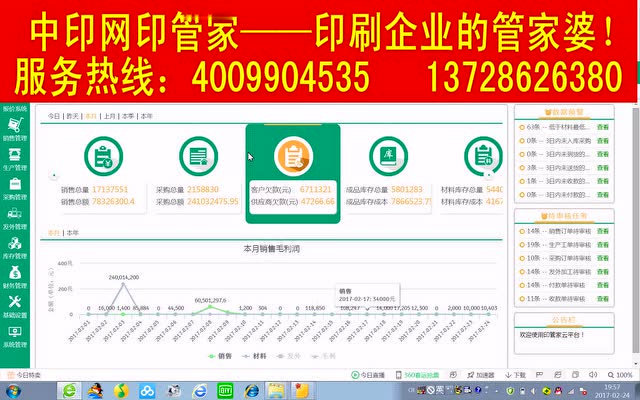Open 360 browser from the taskbar
Image resolution: width=640 pixels, height=400 pixels.
pos(69,391)
